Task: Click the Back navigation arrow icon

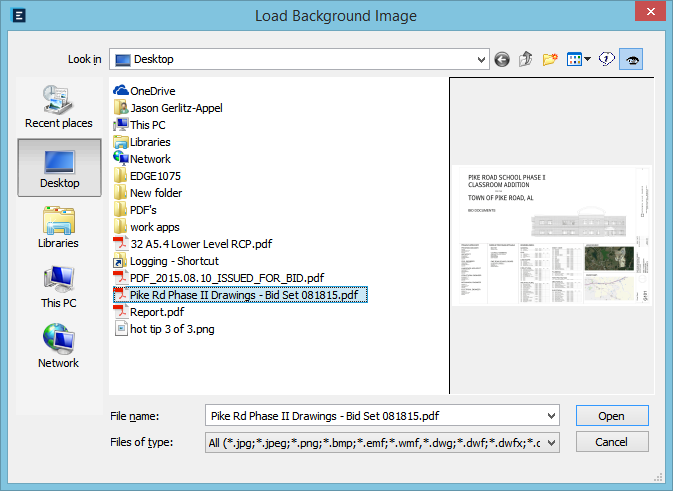Action: tap(502, 60)
